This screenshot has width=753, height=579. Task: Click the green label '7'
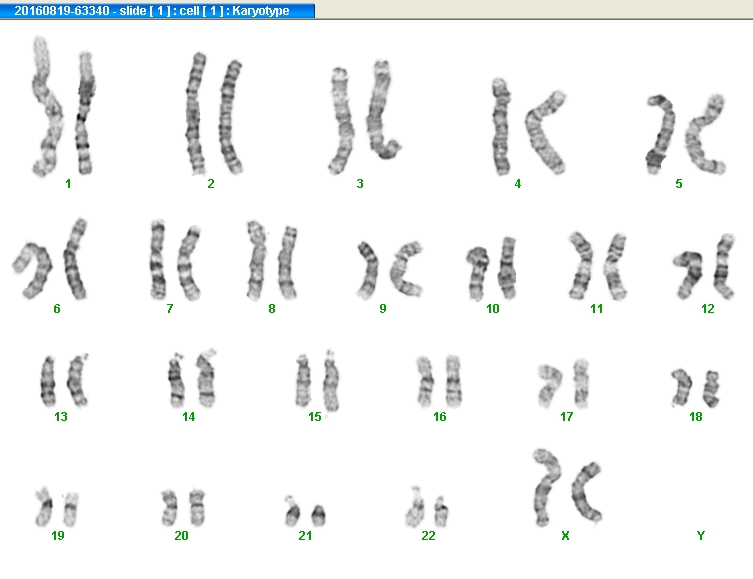(x=170, y=309)
